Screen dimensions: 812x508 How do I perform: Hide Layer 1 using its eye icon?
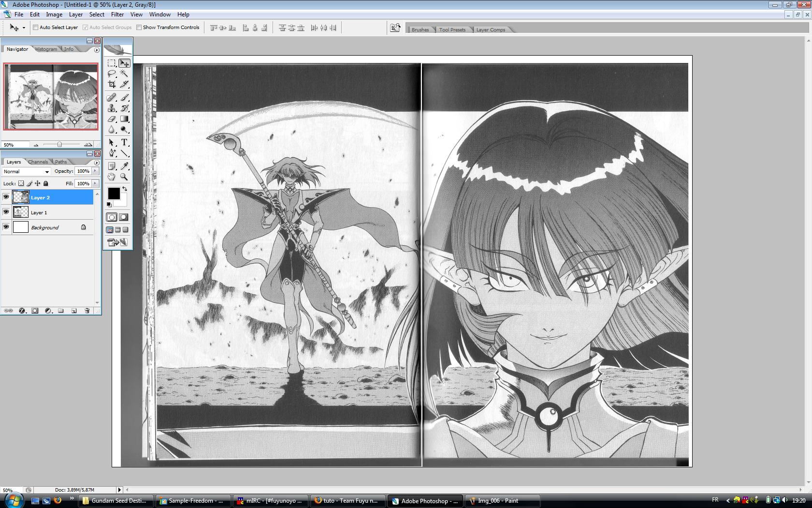point(6,212)
